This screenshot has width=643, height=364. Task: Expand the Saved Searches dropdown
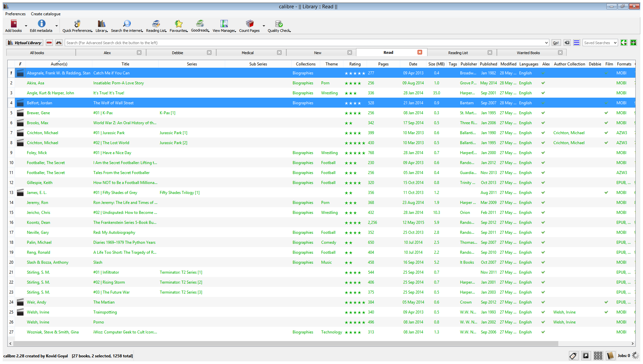(615, 43)
